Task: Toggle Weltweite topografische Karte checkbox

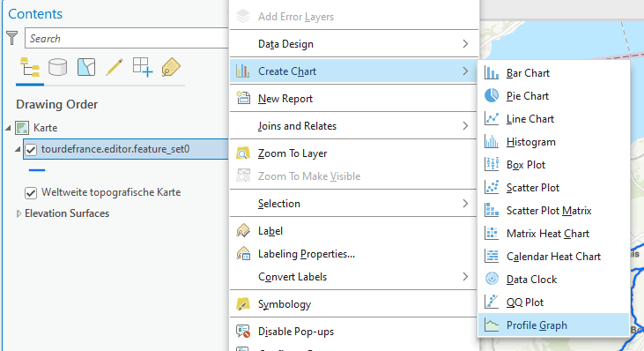Action: point(31,193)
